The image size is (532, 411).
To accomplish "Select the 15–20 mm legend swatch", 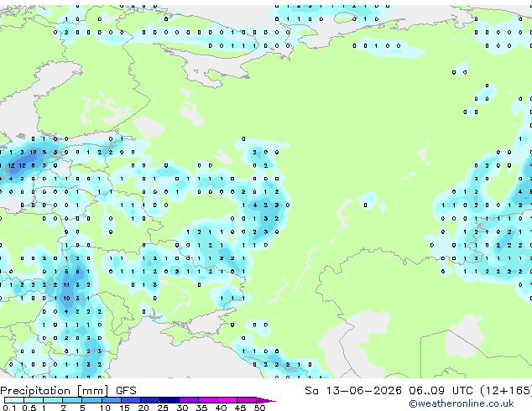I will point(130,400).
